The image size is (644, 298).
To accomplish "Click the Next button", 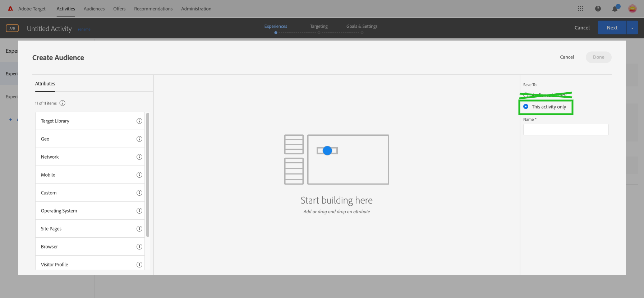I will (x=612, y=28).
